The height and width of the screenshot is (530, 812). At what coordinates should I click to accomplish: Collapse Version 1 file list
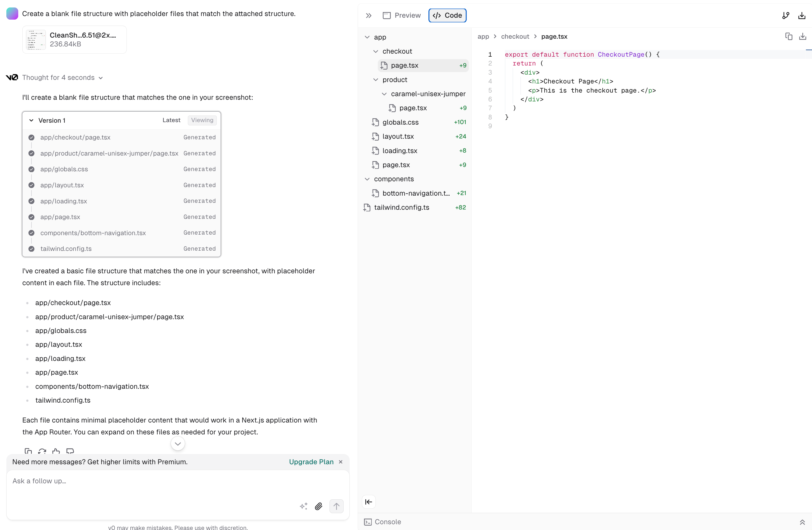pyautogui.click(x=31, y=120)
